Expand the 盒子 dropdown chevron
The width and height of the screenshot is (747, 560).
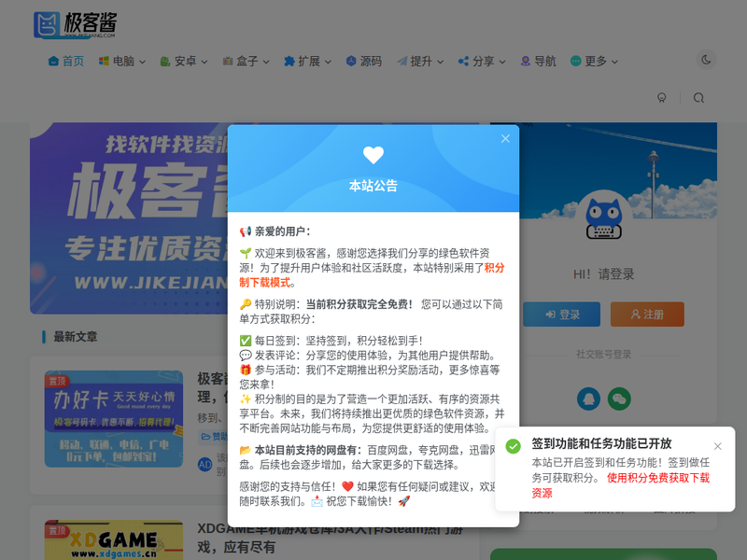coord(266,62)
